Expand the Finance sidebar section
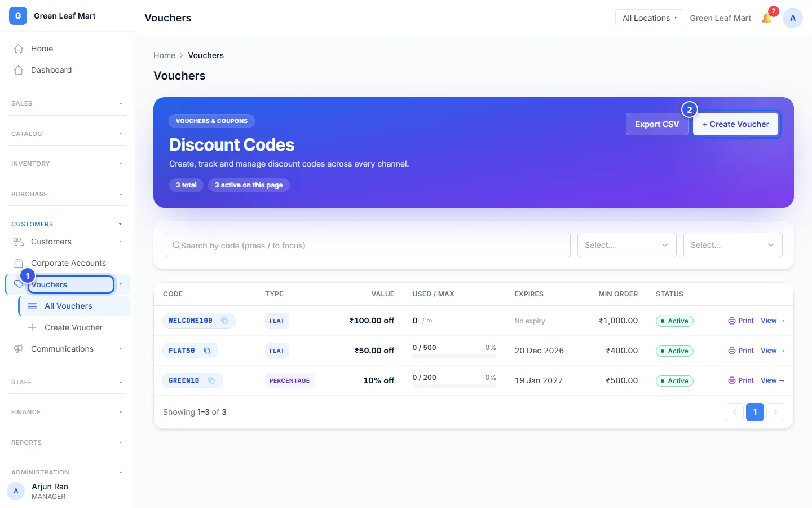 coord(68,412)
